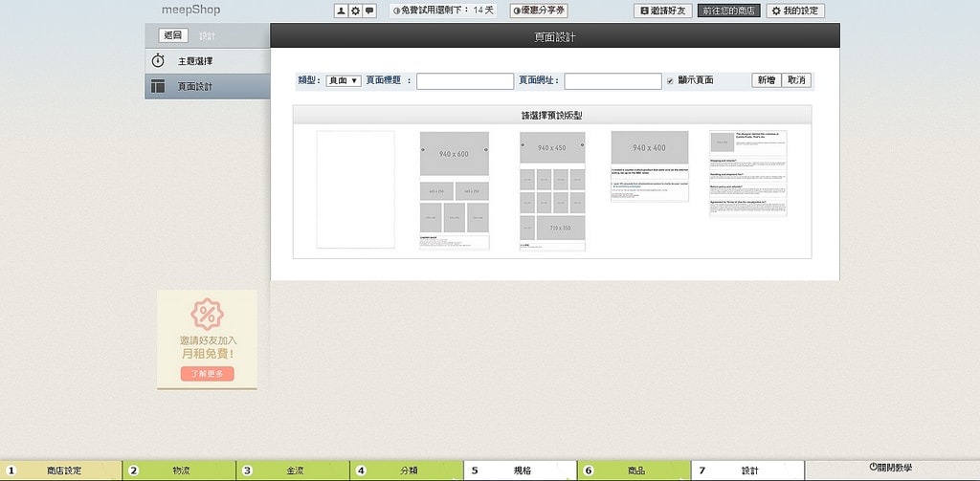Click the 了解更多 promo button

[207, 374]
